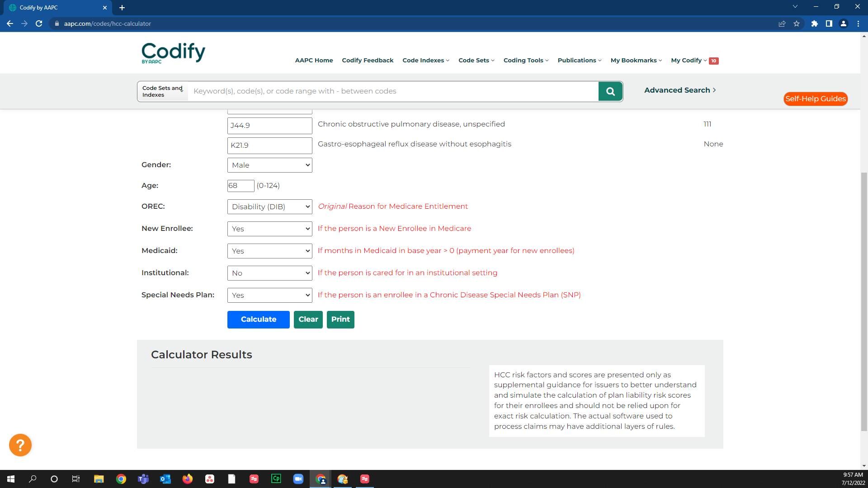Open the Chrome extensions puzzle icon
This screenshot has height=488, width=868.
814,23
